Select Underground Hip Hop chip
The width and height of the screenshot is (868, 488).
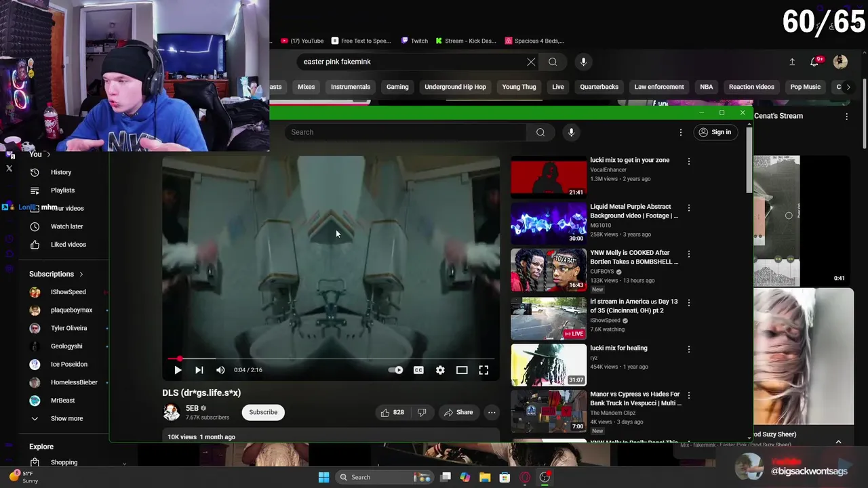coord(455,87)
